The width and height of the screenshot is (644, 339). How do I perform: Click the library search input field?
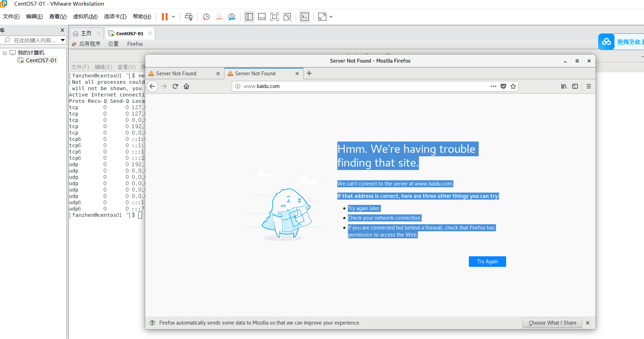click(x=34, y=40)
